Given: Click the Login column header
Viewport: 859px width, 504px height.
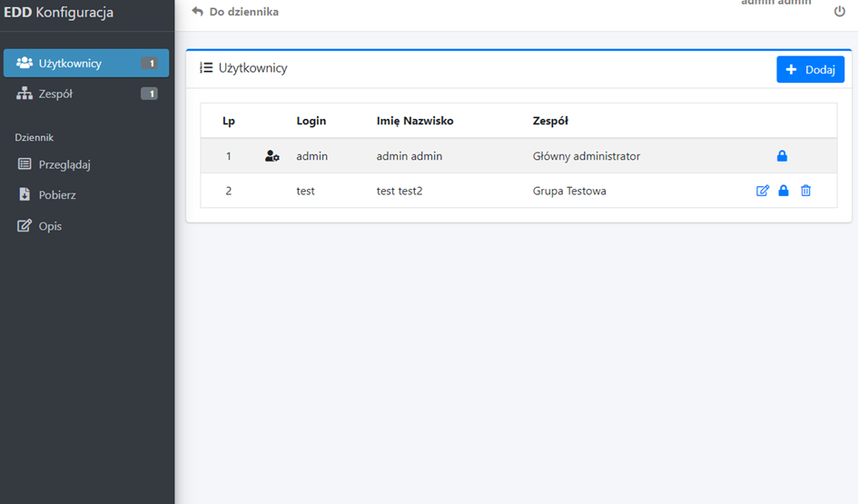Looking at the screenshot, I should point(311,121).
